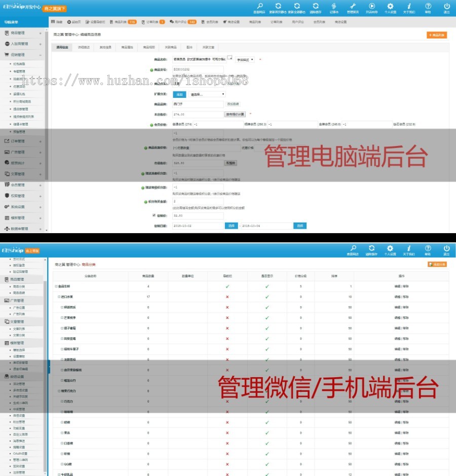Screen dimensions: 456x476
Task: Click the 本店售价 price input field
Action: click(198, 115)
